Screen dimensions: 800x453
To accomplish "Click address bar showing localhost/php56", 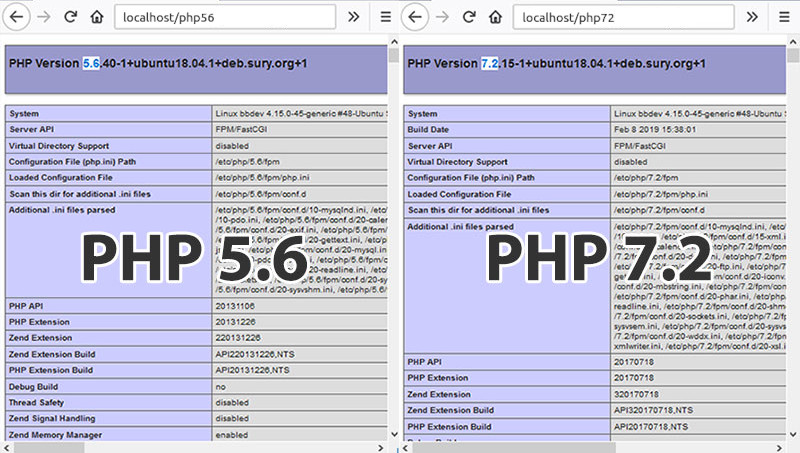I will [225, 17].
